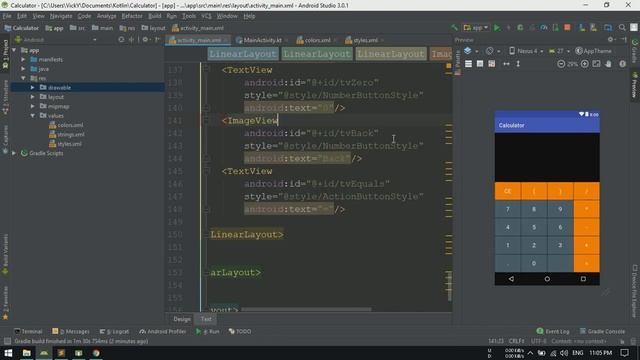Zoom in on the layout preview

[585, 64]
